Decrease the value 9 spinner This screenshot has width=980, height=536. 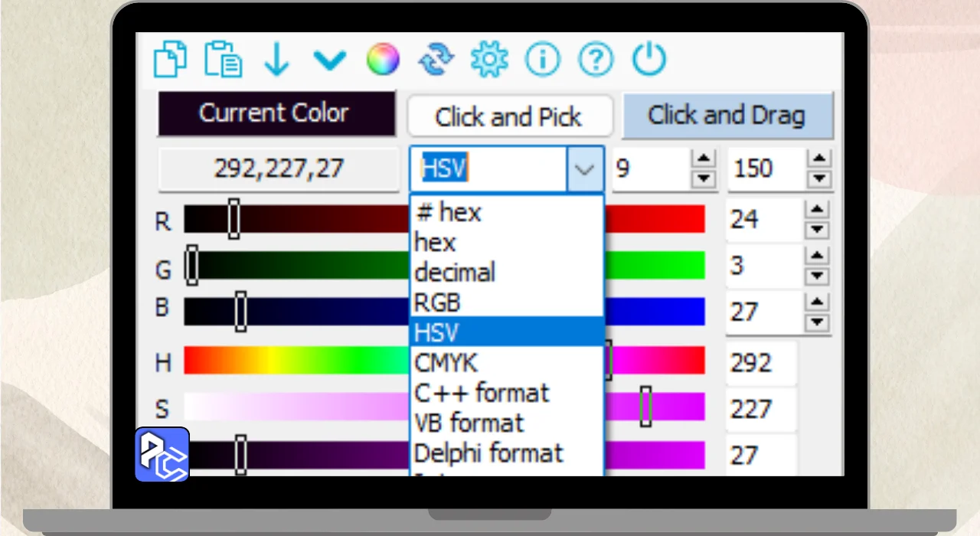click(704, 179)
